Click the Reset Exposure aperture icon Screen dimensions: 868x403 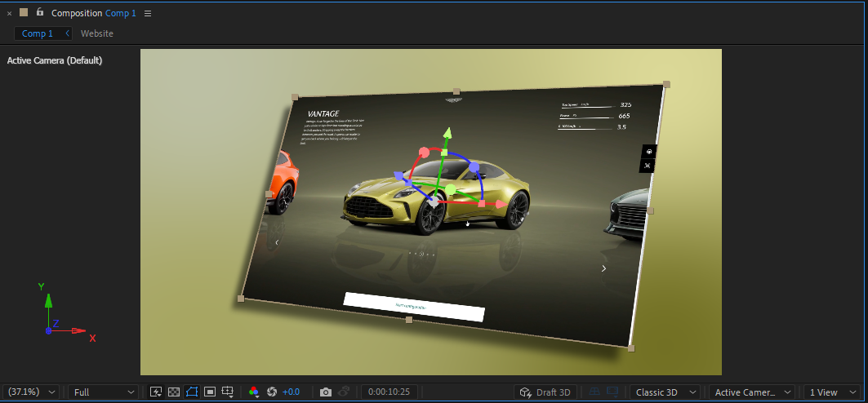point(272,392)
